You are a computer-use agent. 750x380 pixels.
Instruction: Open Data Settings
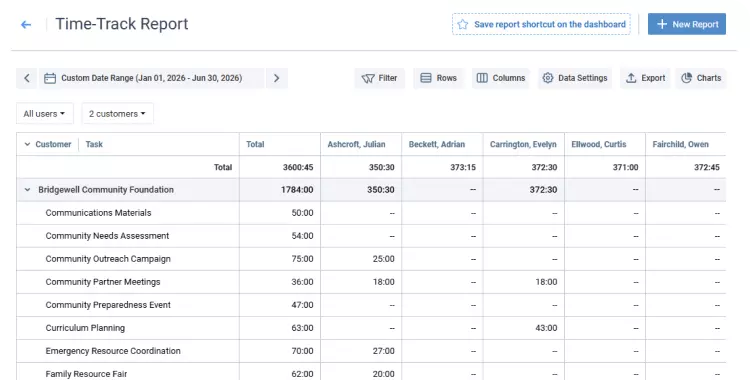575,78
